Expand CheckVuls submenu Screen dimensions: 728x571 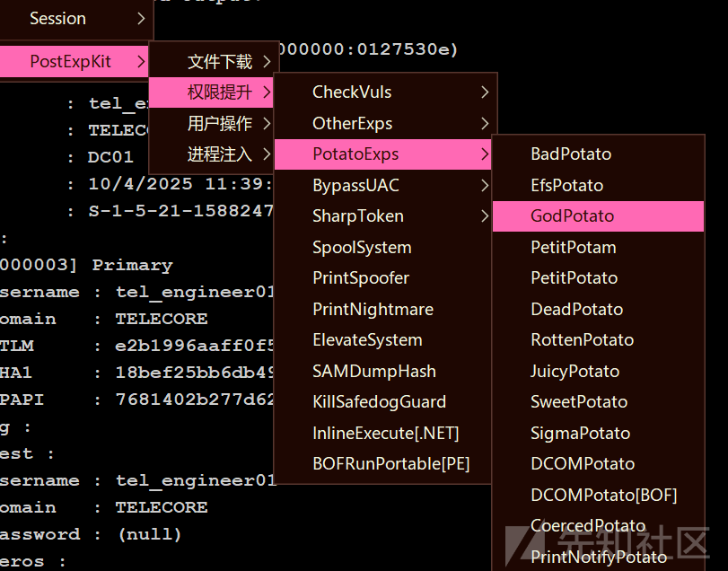pyautogui.click(x=485, y=92)
